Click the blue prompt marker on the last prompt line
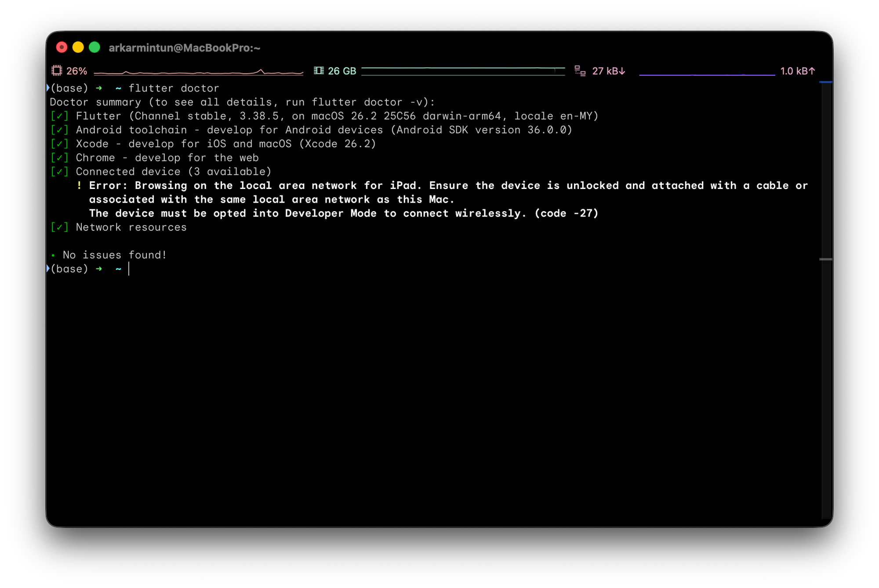 point(48,269)
